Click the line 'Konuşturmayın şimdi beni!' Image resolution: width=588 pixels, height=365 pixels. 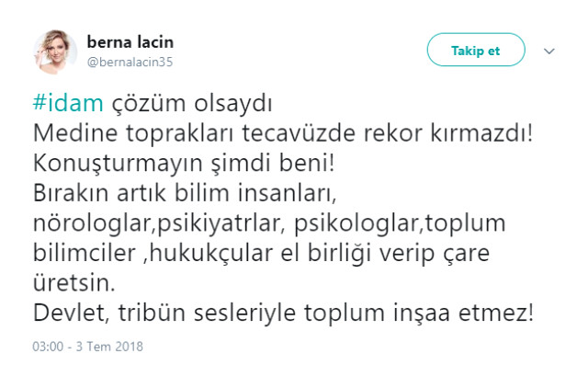click(184, 164)
